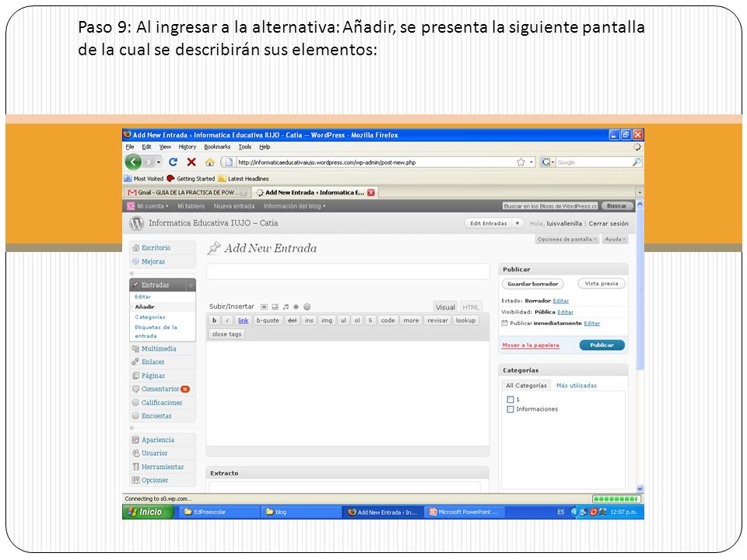Switch to the Gmail tab
This screenshot has width=747, height=560.
point(188,192)
